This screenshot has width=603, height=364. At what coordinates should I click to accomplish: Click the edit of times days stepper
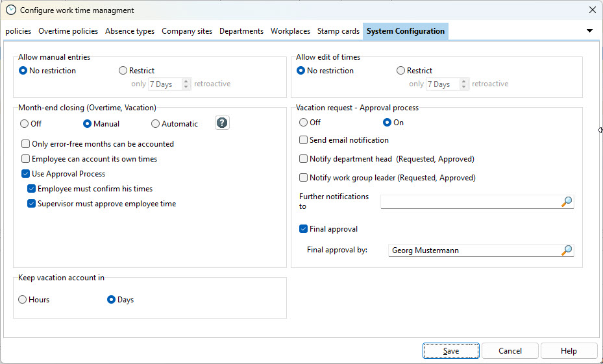click(x=464, y=84)
